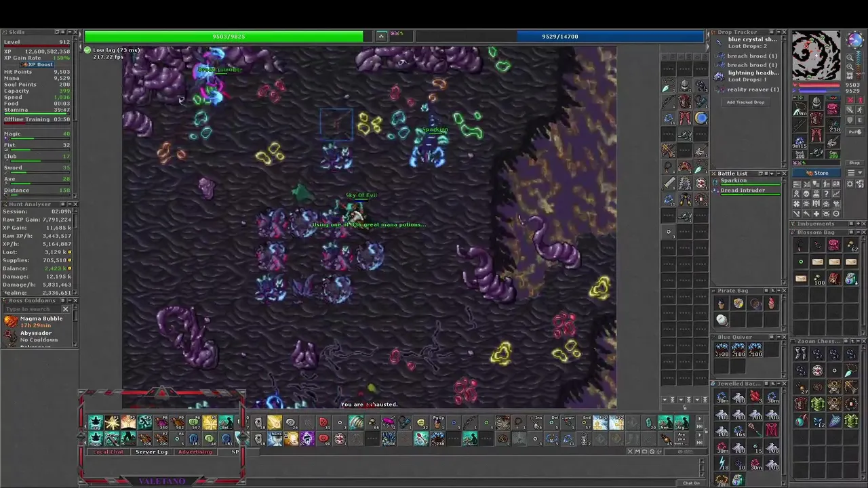
Task: Clear the boss cooldown search with the X
Action: 65,309
